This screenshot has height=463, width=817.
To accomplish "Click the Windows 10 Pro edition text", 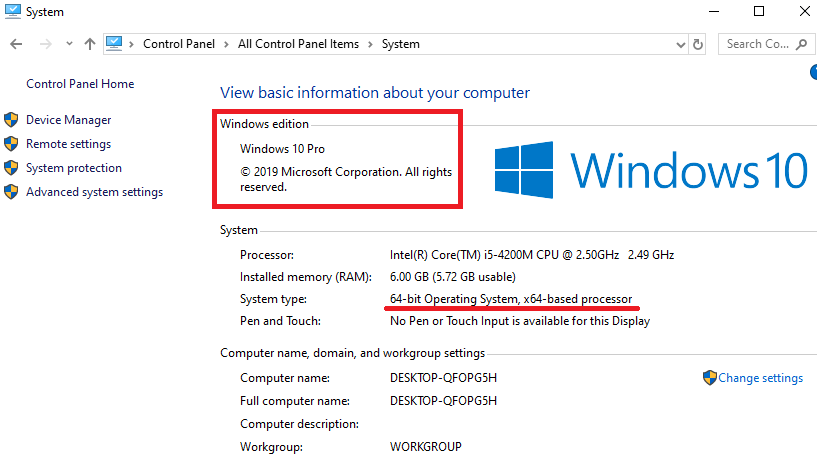I will 282,149.
